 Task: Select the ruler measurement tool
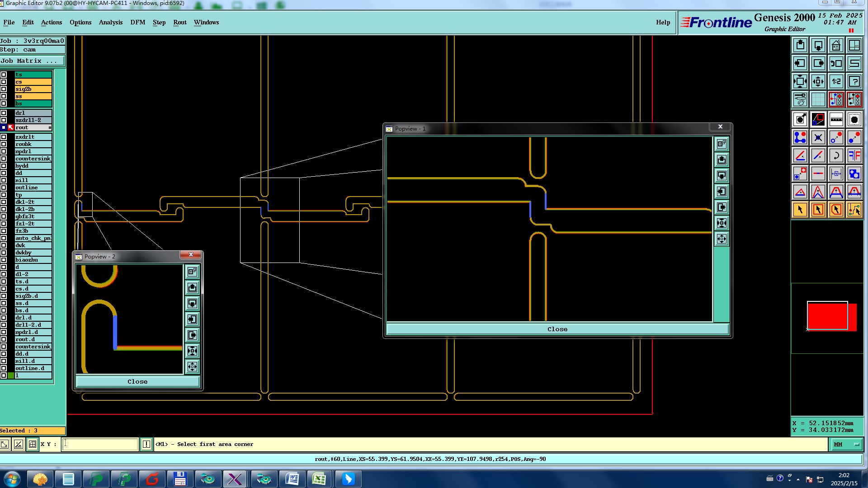[836, 120]
